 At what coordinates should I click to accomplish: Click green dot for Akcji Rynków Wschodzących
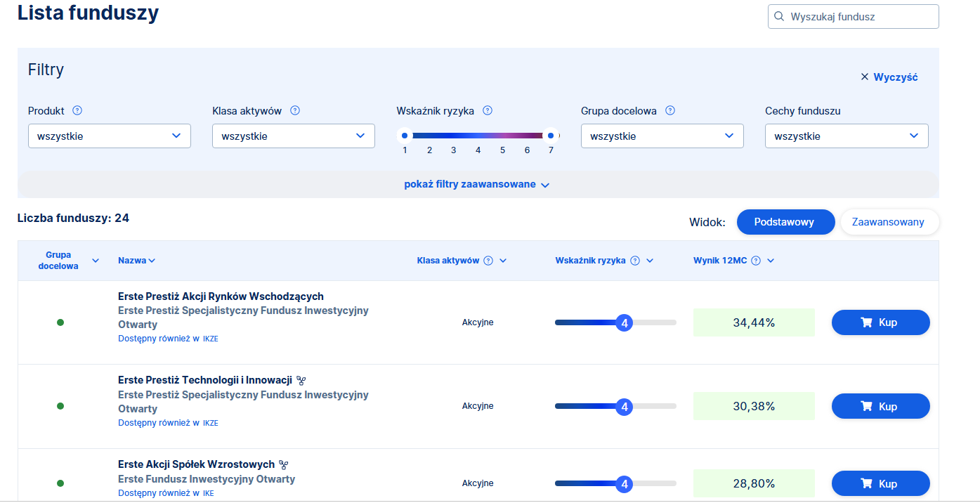(60, 322)
